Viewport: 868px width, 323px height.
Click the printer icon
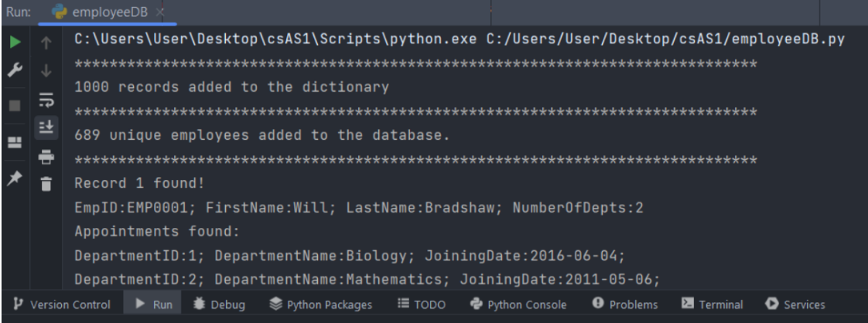(45, 157)
